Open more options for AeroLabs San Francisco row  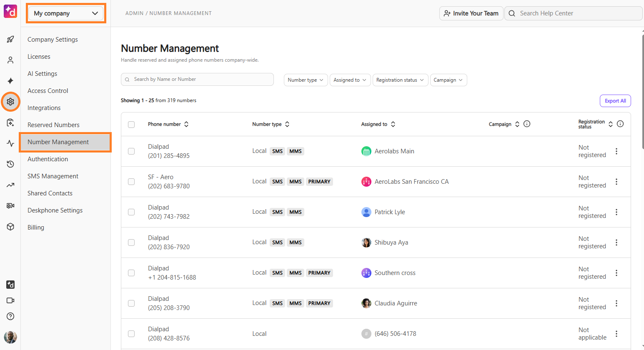(616, 182)
